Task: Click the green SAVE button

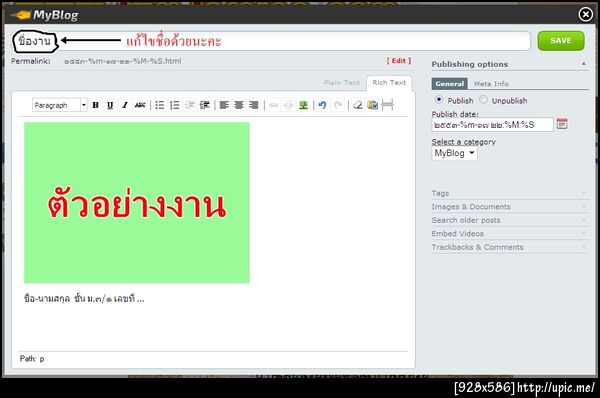Action: click(x=561, y=41)
